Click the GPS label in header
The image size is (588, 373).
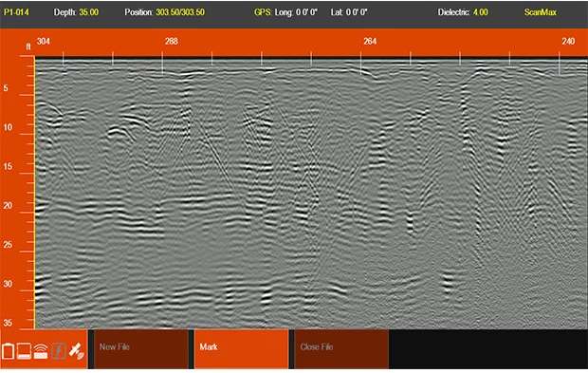pos(263,12)
